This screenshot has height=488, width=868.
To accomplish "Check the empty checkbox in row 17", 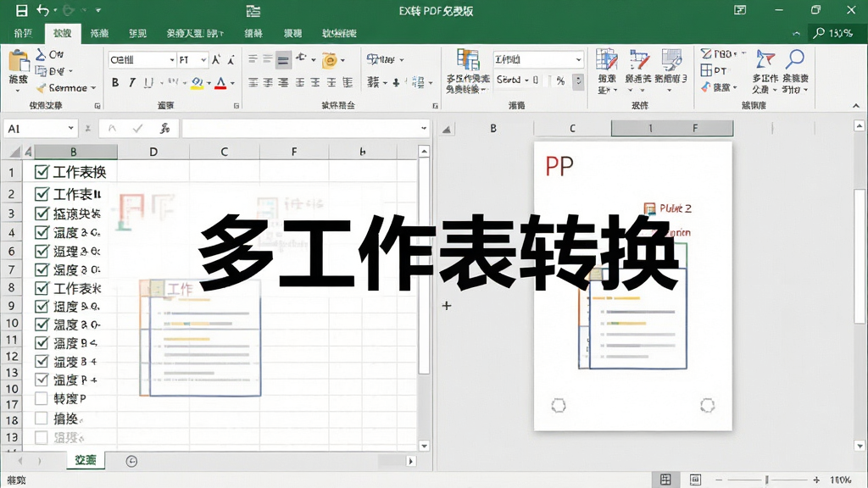I will pos(41,398).
